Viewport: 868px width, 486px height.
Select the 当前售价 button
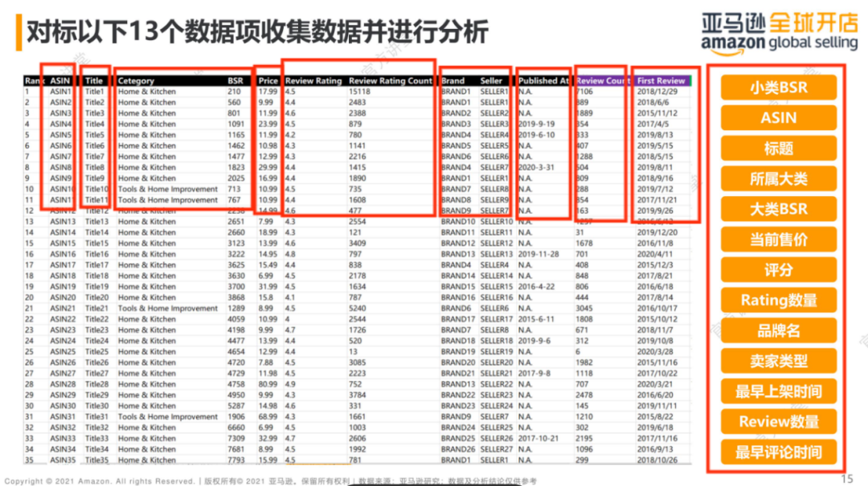(x=778, y=239)
